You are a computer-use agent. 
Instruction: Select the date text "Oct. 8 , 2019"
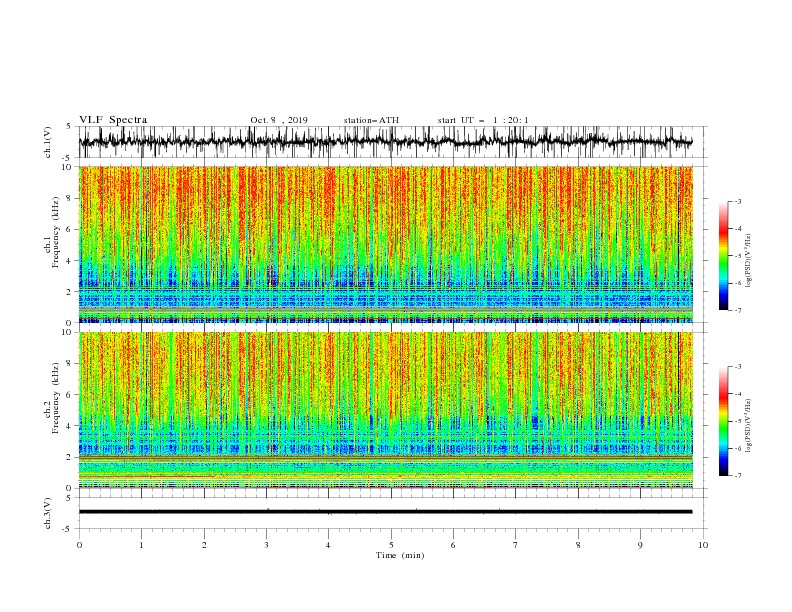point(279,120)
